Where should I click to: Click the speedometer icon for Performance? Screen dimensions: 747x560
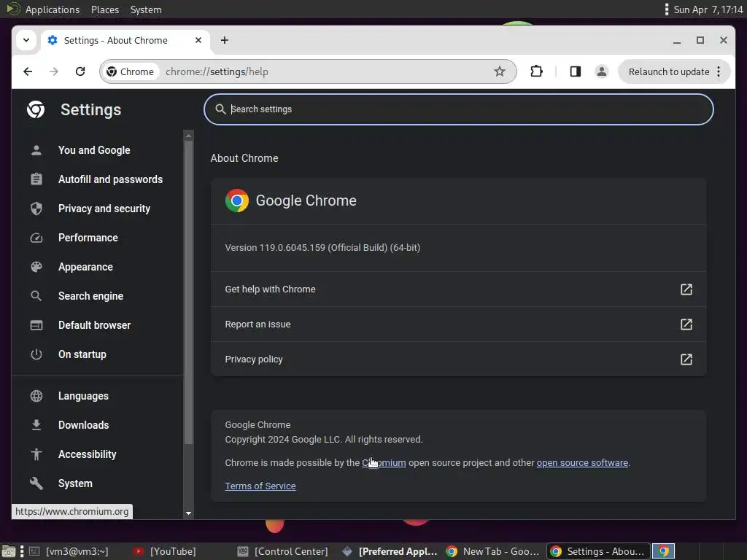click(x=36, y=237)
